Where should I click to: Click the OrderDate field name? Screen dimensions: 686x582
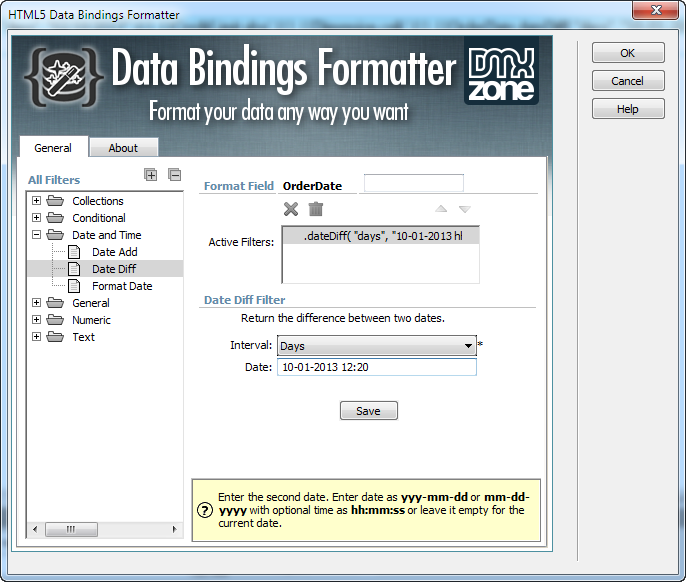pyautogui.click(x=312, y=186)
